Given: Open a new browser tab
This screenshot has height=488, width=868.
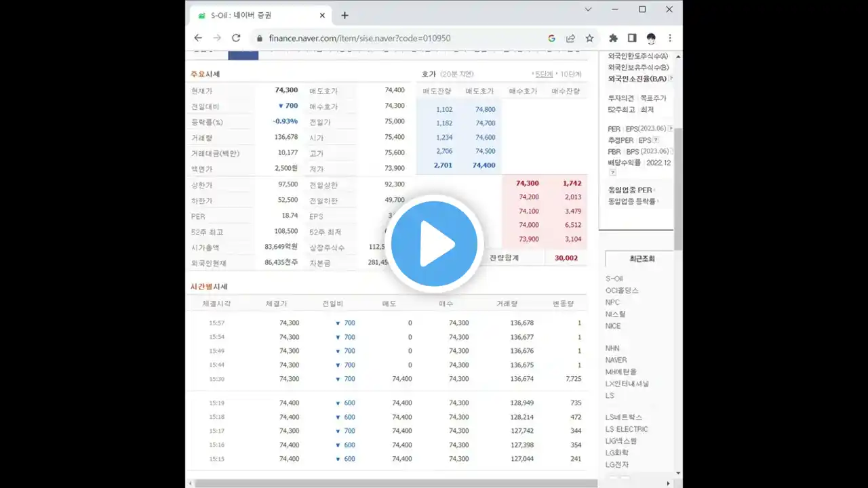Looking at the screenshot, I should (344, 15).
